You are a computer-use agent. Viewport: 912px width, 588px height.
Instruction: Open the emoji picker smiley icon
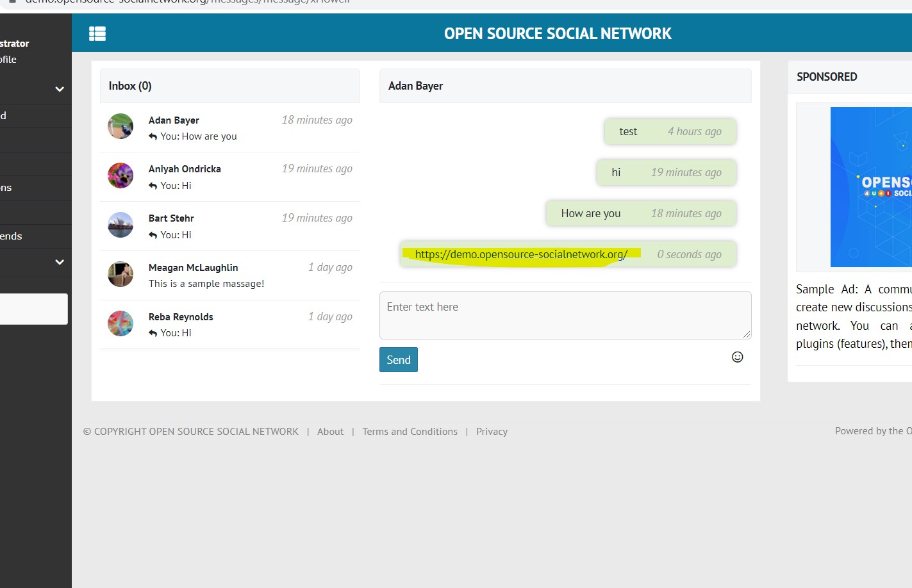tap(737, 357)
